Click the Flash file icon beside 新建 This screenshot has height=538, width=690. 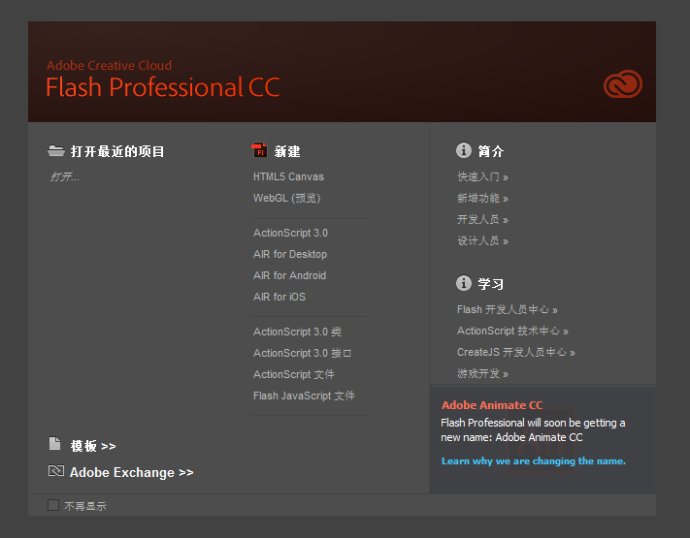(259, 150)
